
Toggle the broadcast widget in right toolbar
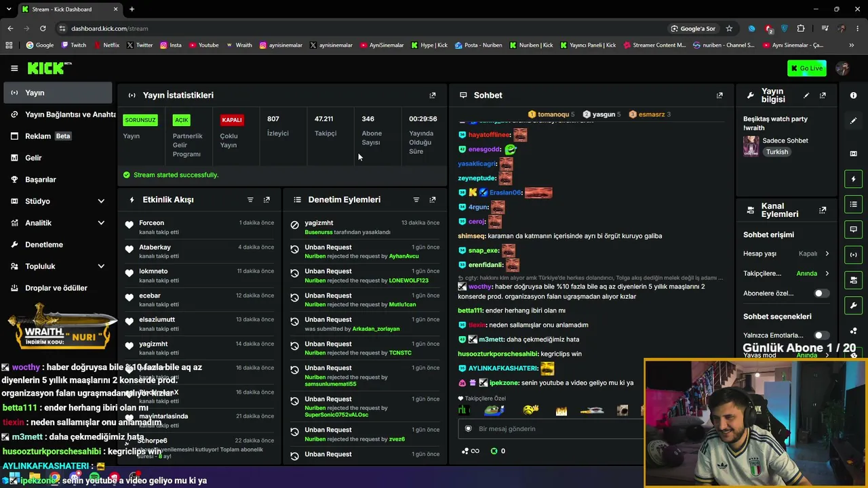(853, 255)
